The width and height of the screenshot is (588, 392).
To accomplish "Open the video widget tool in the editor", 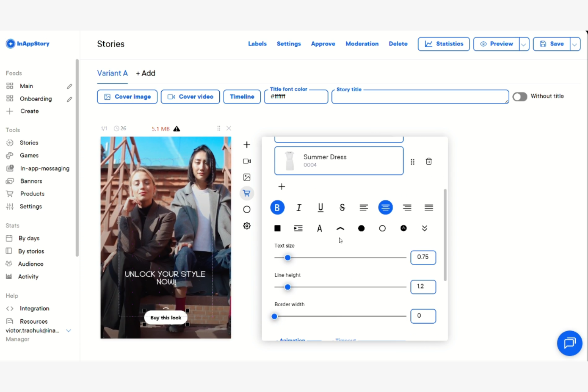I will pyautogui.click(x=247, y=161).
